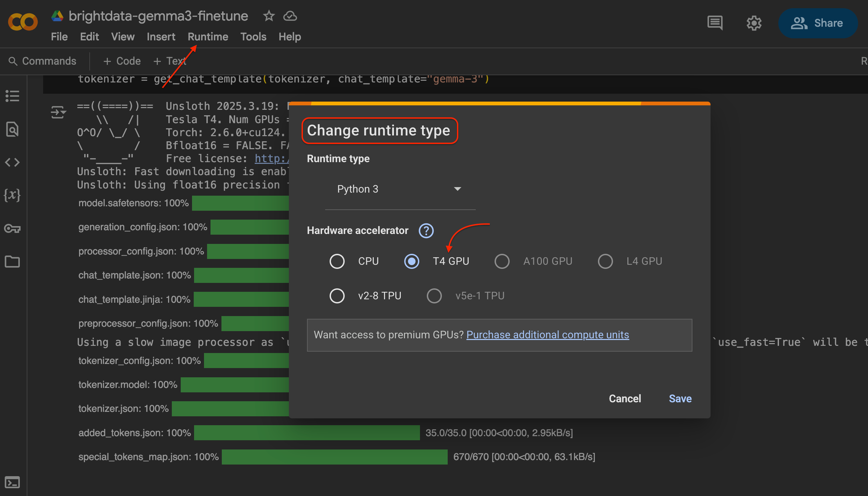Open settings via the gear icon

coord(754,23)
